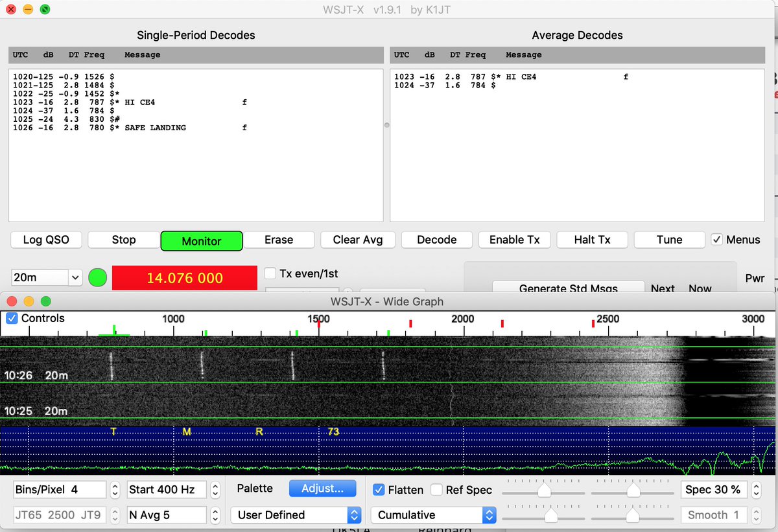778x532 pixels.
Task: Click the Start 400 Hz field
Action: coord(166,490)
